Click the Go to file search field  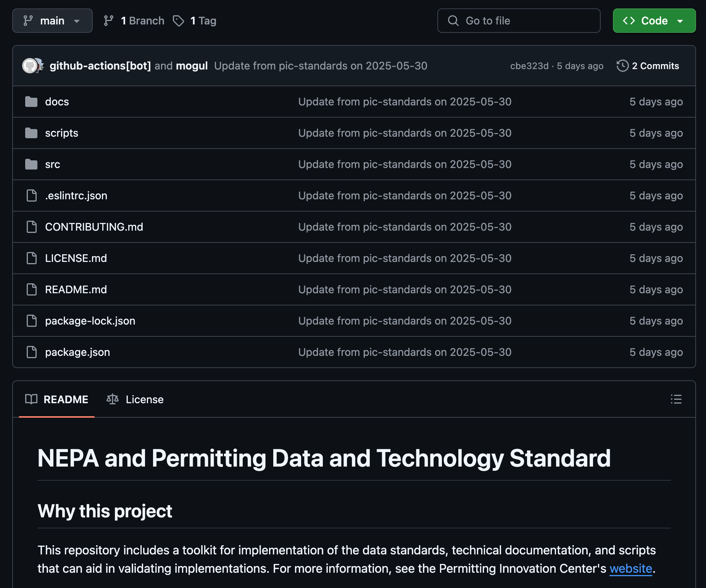click(x=519, y=21)
